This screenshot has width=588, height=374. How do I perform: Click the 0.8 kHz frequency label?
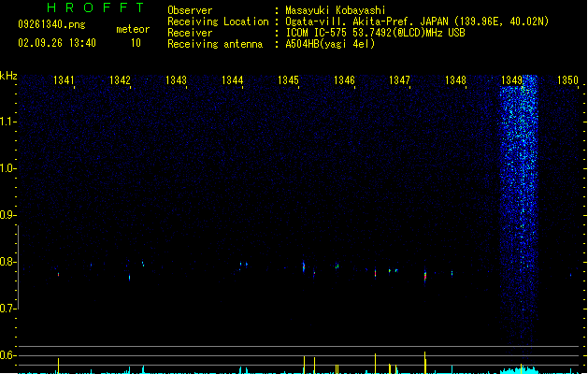click(x=7, y=262)
